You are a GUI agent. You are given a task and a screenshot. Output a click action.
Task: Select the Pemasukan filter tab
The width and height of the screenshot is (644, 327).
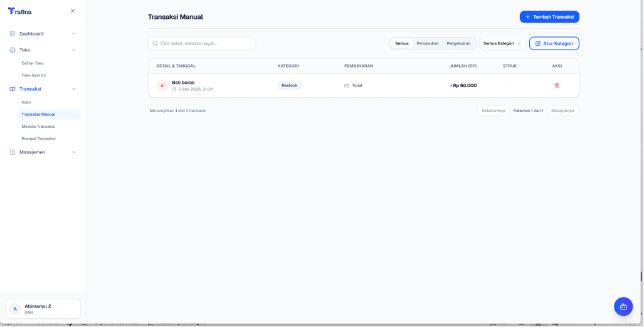tap(428, 43)
